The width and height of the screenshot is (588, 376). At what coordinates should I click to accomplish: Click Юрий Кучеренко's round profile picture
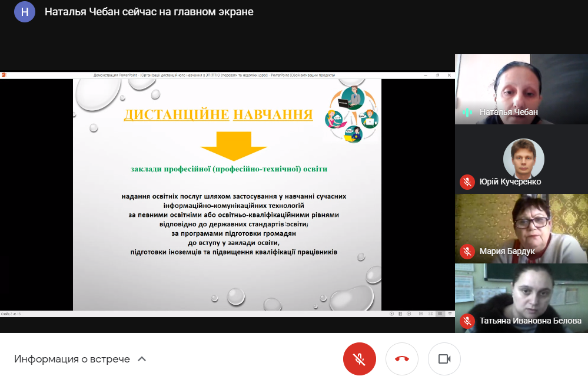point(523,158)
